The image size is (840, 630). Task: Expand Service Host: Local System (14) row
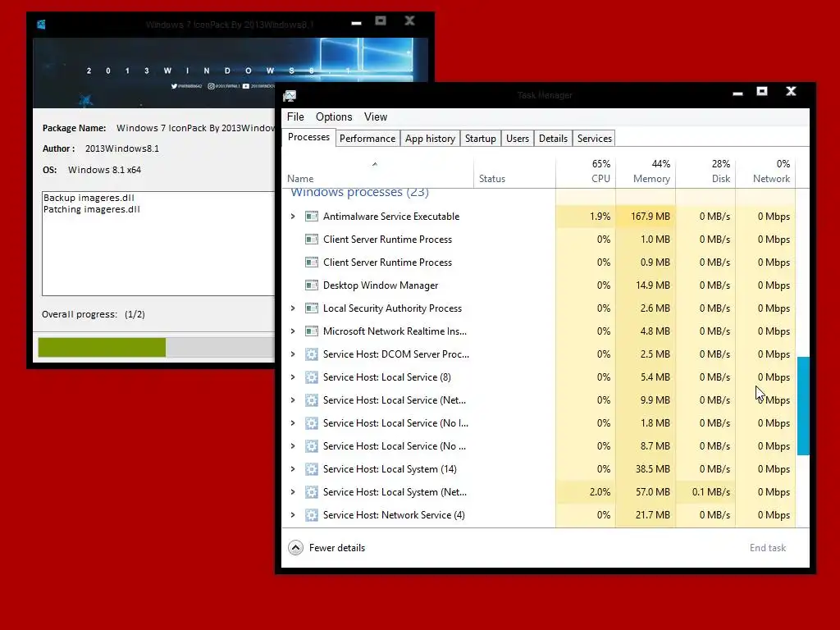pos(293,469)
